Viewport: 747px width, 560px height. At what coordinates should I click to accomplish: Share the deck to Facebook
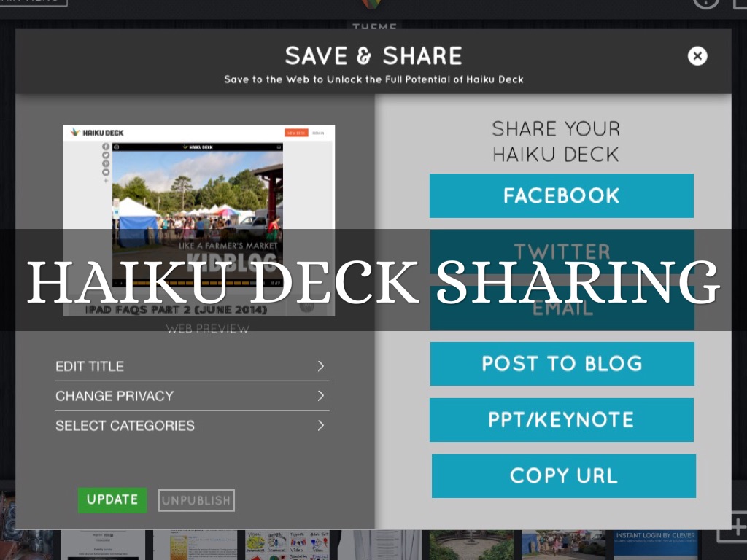point(562,195)
